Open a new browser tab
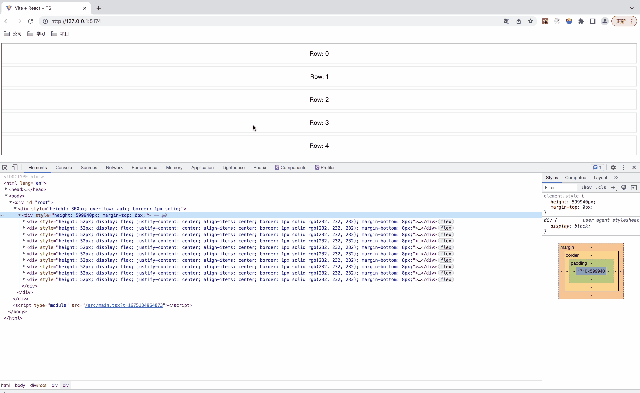The height and width of the screenshot is (393, 640). coord(98,8)
